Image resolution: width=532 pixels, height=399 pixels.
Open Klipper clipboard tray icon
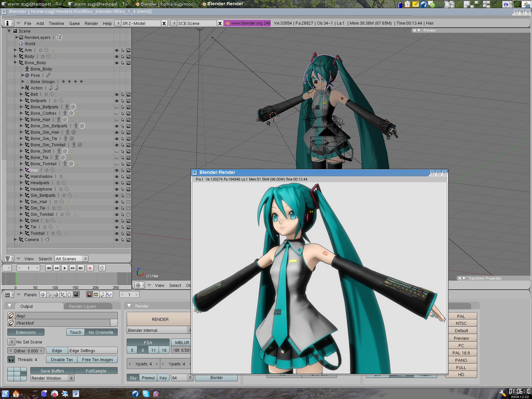coord(408,4)
